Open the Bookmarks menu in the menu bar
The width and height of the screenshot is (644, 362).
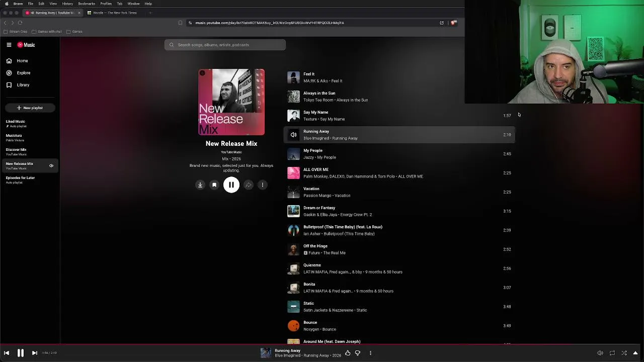pos(87,4)
